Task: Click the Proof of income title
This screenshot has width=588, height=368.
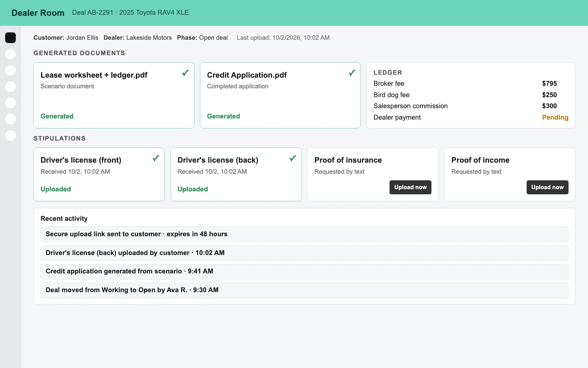Action: (480, 160)
